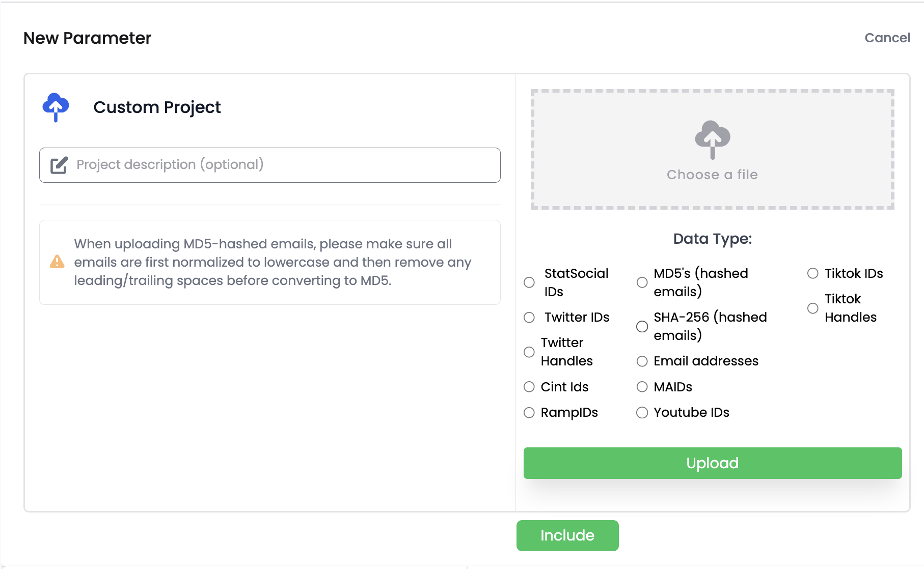Viewport: 924px width, 569px height.
Task: Select MD5's (hashed emails) option
Action: tap(642, 282)
